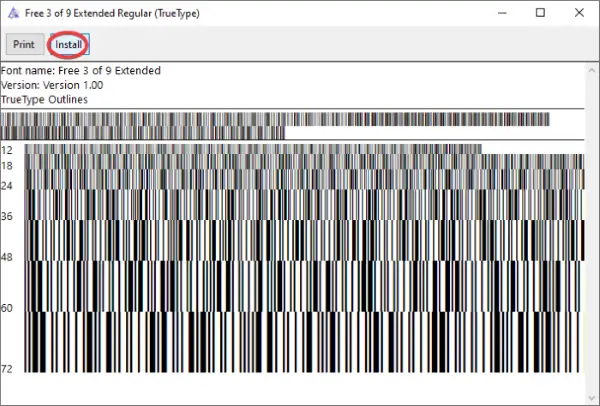The width and height of the screenshot is (600, 406).
Task: Click the font viewer title bar icon
Action: 13,13
